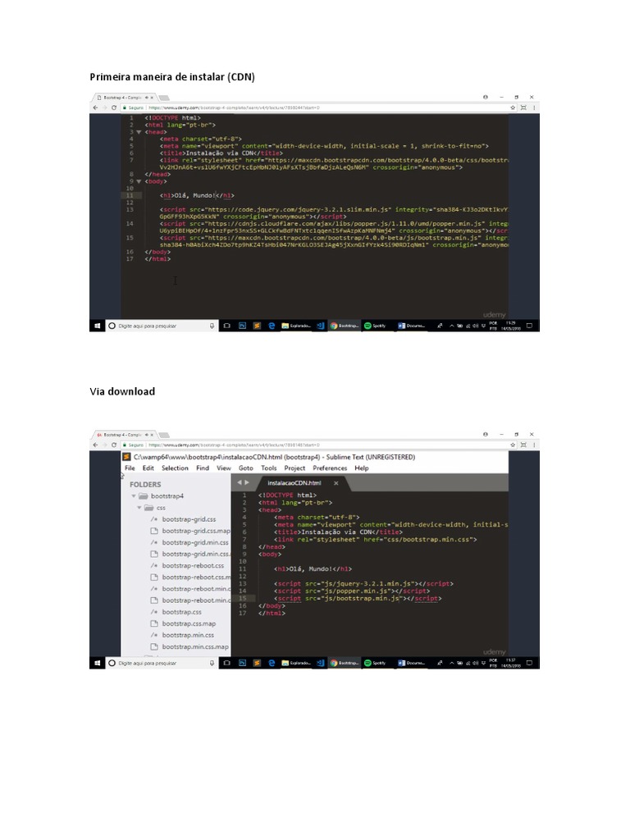This screenshot has height=840, width=630.
Task: Bookmark page with star in upper browser
Action: click(513, 107)
